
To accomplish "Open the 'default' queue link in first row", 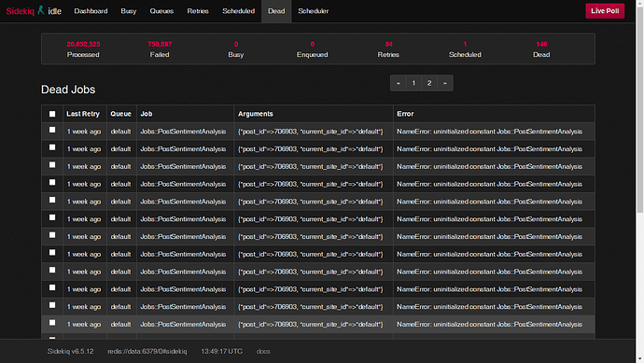I will [120, 132].
